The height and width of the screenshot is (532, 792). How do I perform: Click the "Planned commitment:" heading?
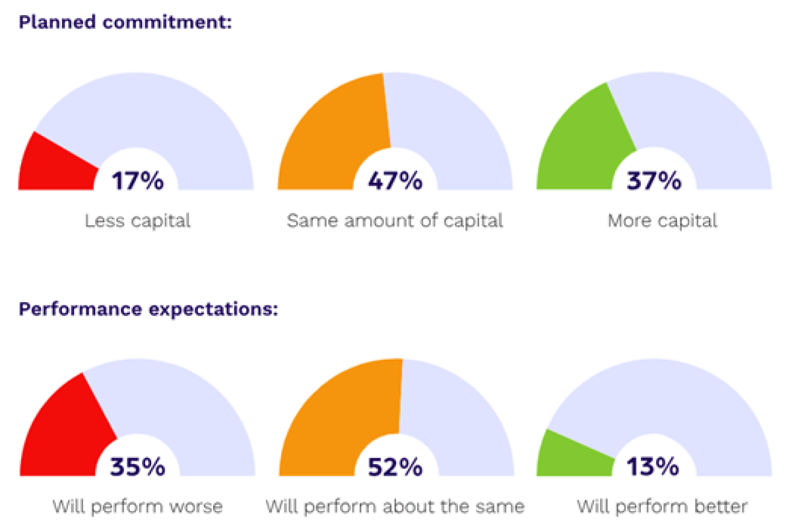pos(127,22)
